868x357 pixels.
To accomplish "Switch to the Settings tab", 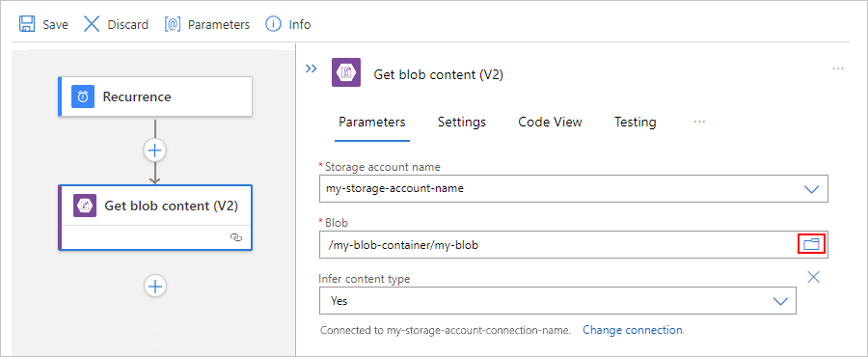I will (462, 122).
